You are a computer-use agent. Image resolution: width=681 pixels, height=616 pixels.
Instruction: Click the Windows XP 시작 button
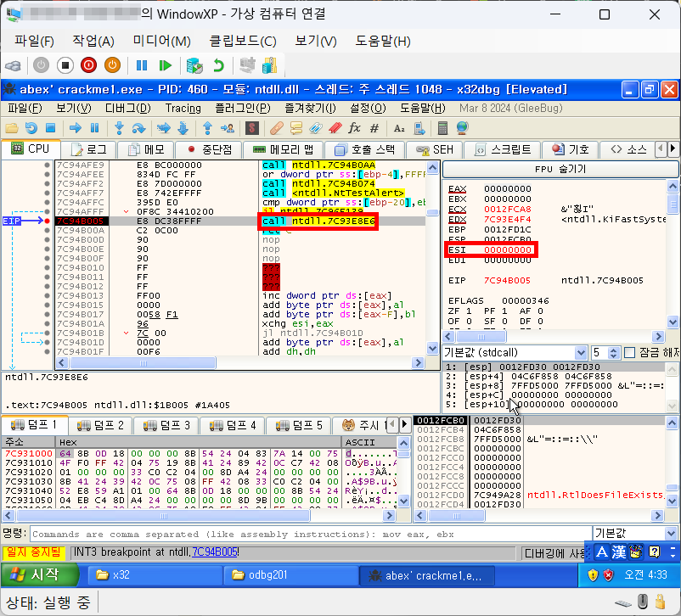point(40,574)
